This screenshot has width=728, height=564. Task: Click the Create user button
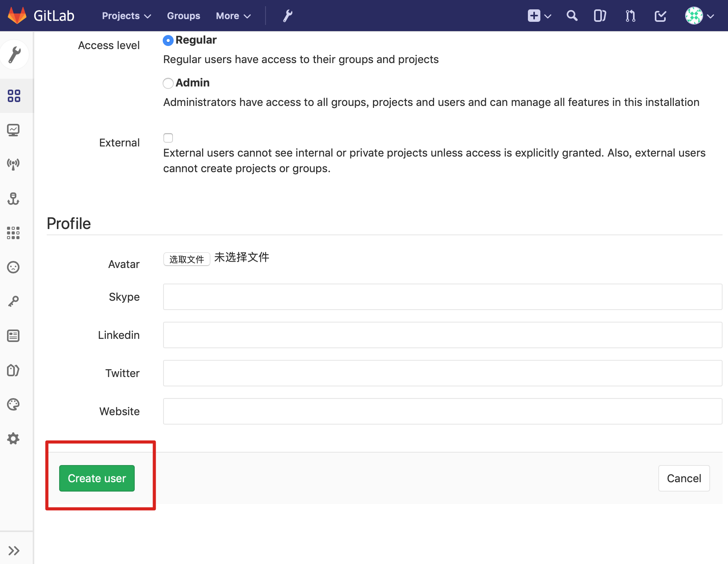pos(97,478)
